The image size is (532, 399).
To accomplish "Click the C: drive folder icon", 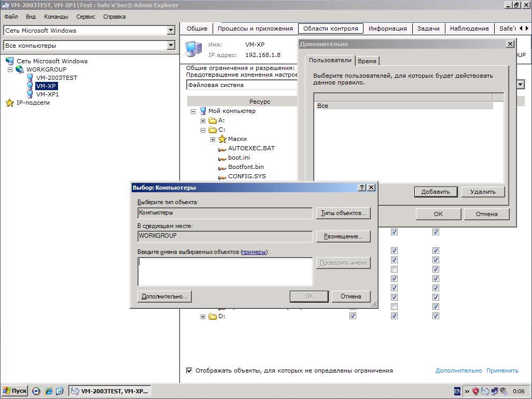I will click(213, 130).
